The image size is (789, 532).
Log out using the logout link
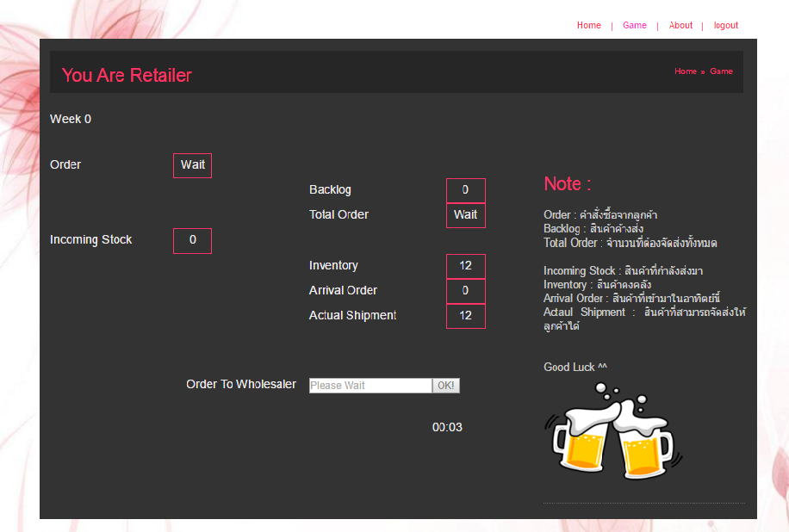point(726,26)
